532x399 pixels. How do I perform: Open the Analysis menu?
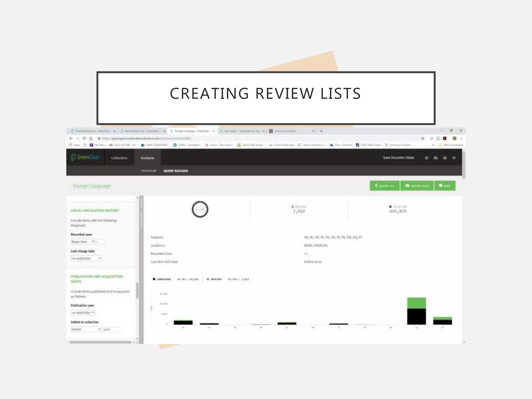(147, 158)
